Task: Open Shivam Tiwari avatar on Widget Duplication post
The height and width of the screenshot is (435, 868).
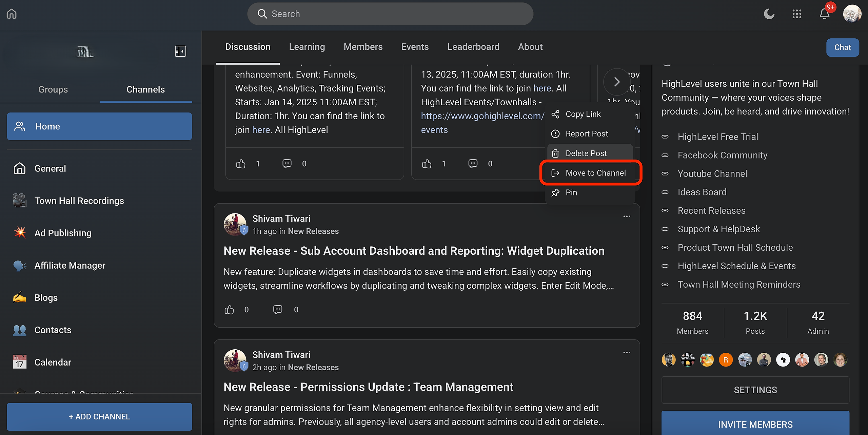Action: tap(235, 224)
